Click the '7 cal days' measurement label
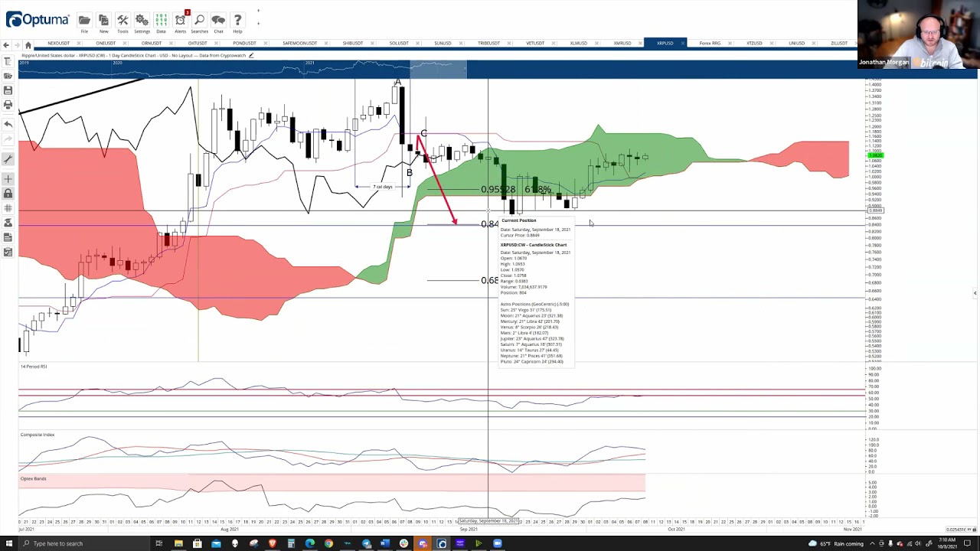The width and height of the screenshot is (980, 551). [383, 187]
